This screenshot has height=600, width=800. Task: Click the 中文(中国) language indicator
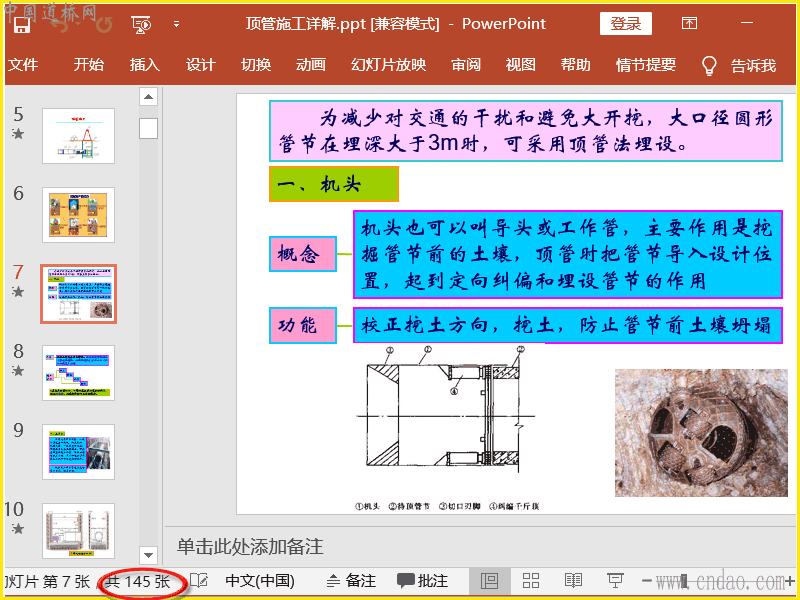tap(260, 581)
